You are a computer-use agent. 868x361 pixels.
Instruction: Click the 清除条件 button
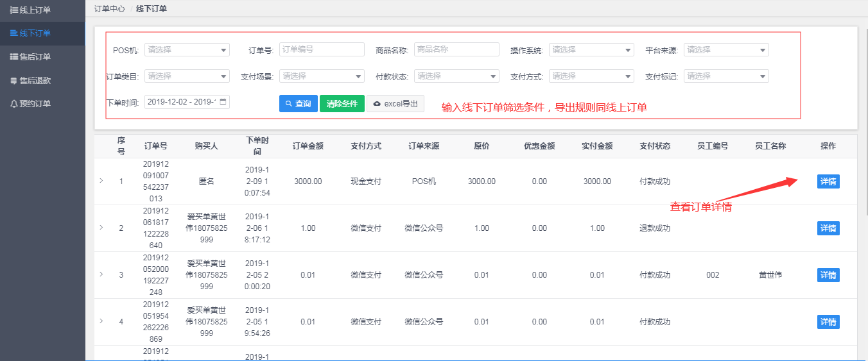tap(342, 104)
